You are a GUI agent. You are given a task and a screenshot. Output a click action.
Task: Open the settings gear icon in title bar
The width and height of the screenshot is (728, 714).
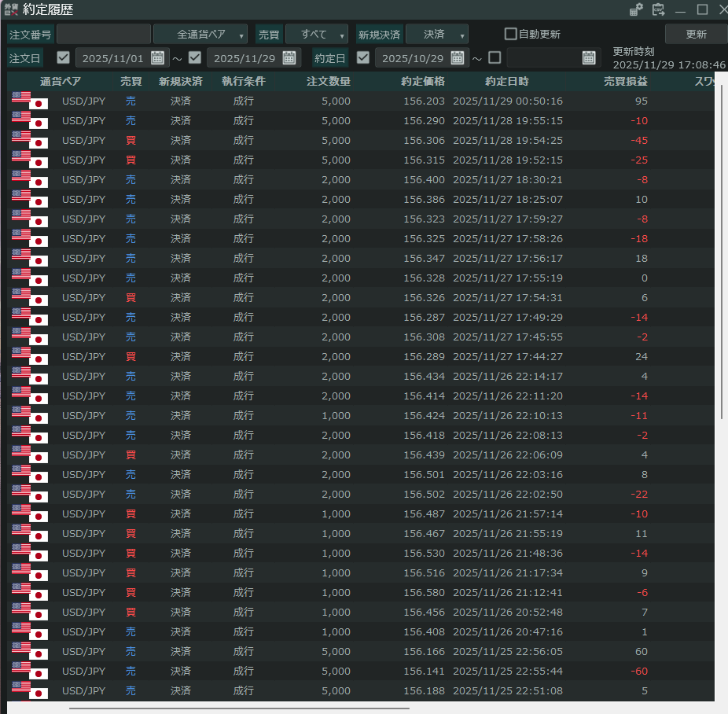637,9
